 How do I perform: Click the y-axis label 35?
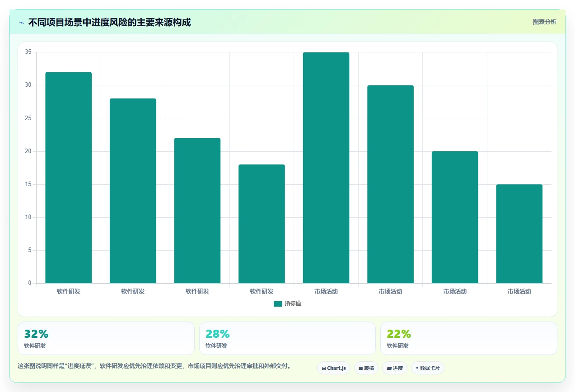pyautogui.click(x=28, y=52)
